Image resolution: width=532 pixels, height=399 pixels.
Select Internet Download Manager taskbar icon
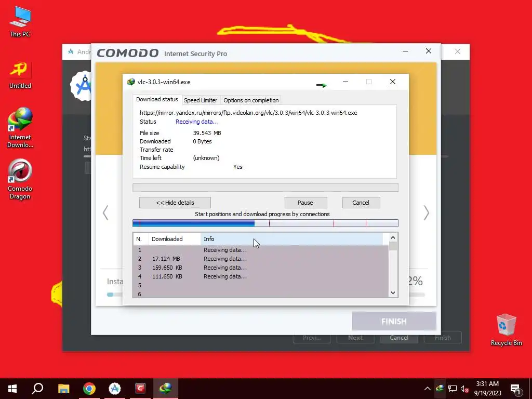coord(166,389)
